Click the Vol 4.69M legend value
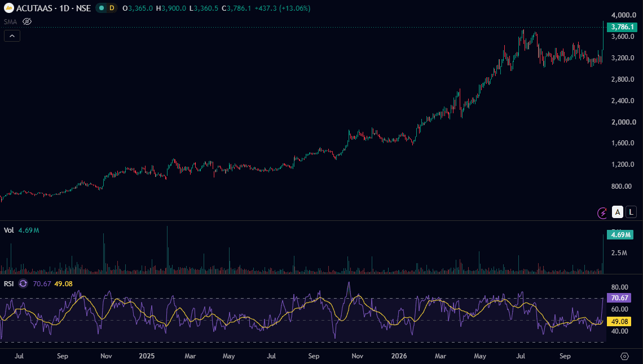643x364 pixels. 29,230
